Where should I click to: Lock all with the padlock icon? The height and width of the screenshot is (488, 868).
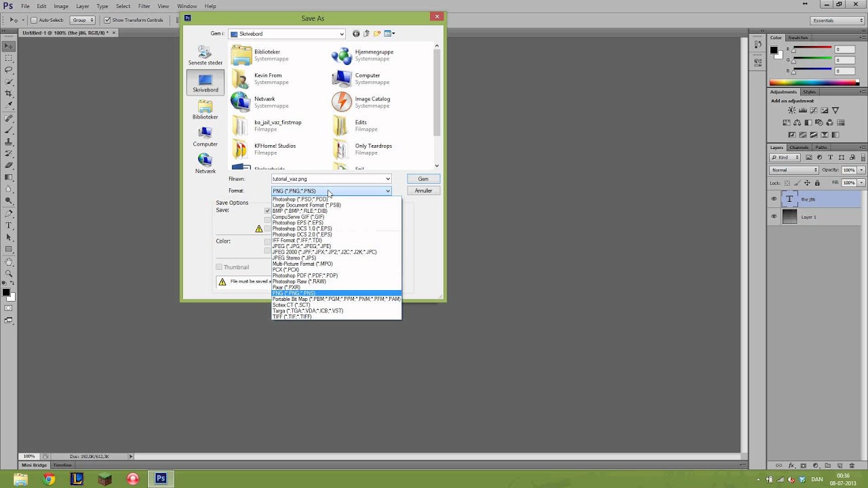click(816, 183)
